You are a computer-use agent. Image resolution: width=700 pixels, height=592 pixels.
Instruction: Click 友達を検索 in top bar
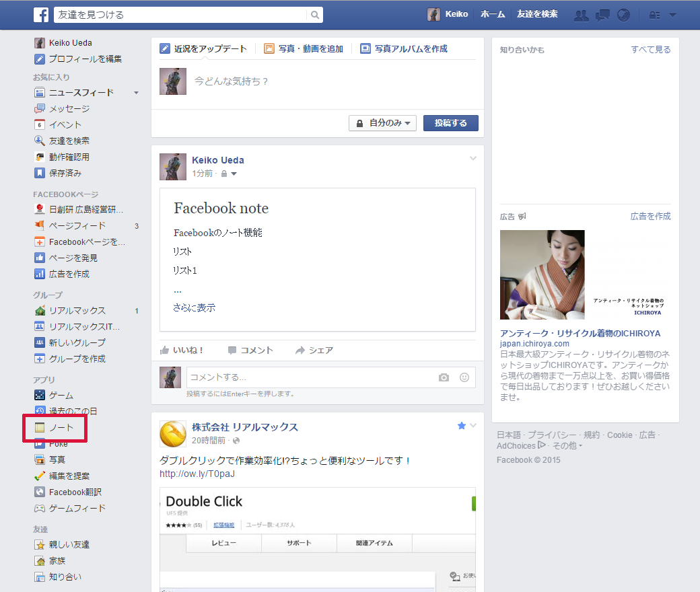pyautogui.click(x=537, y=14)
